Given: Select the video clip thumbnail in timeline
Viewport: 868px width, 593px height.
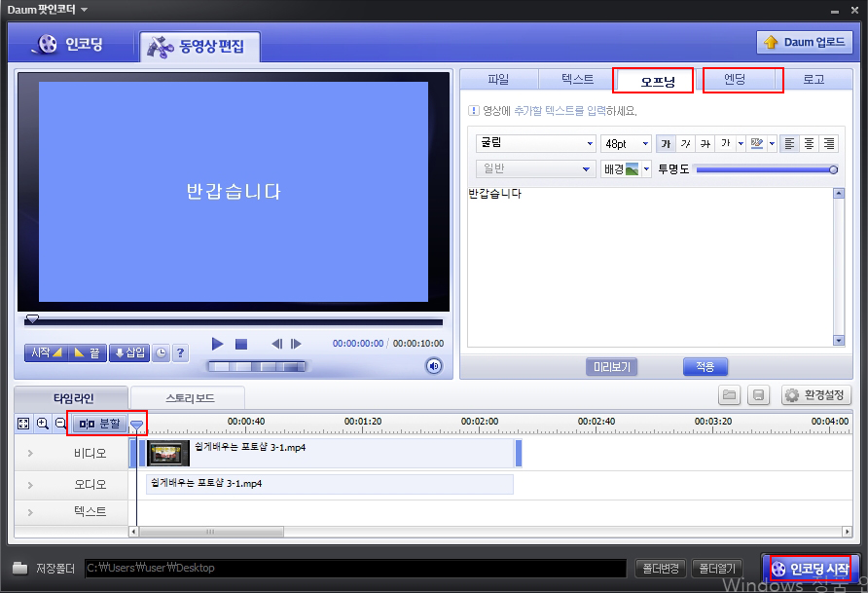Looking at the screenshot, I should point(168,454).
